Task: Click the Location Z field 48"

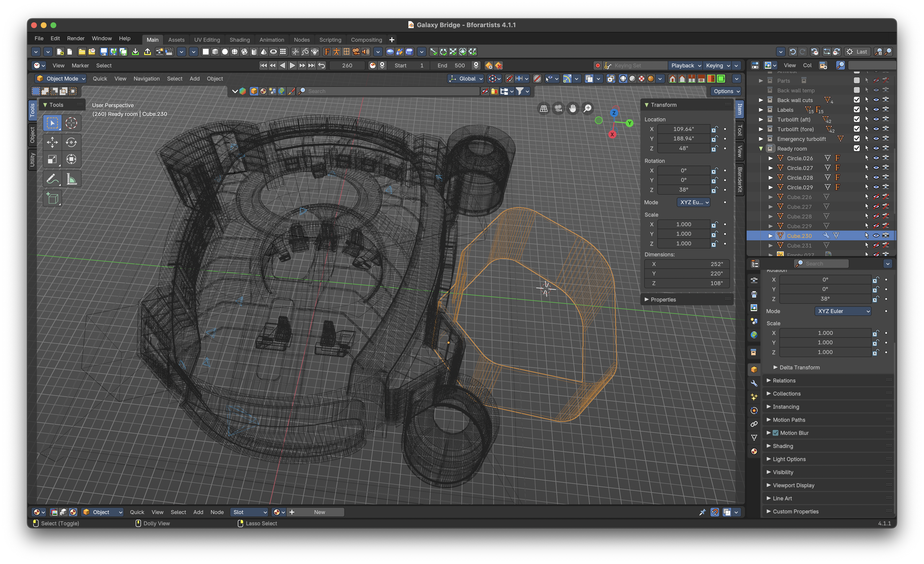Action: tap(684, 148)
